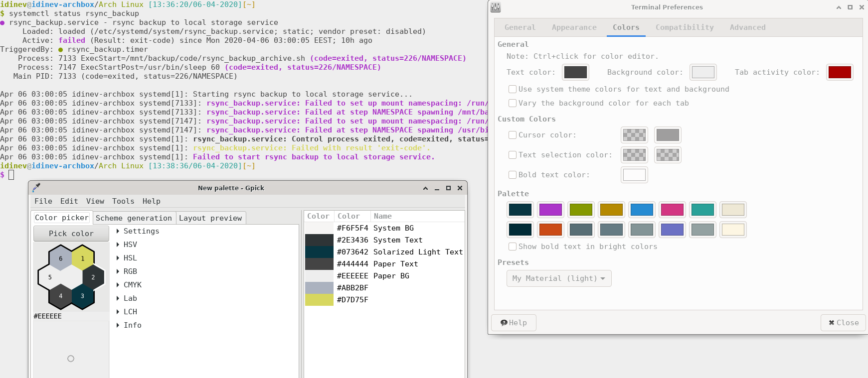
Task: Open Gpick View menu
Action: tap(95, 201)
